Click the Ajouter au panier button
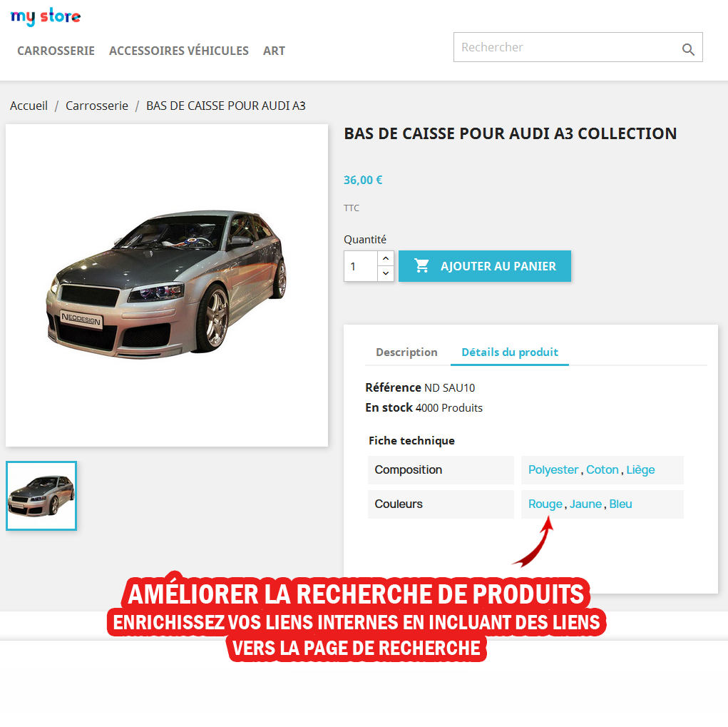The height and width of the screenshot is (727, 728). (x=485, y=266)
